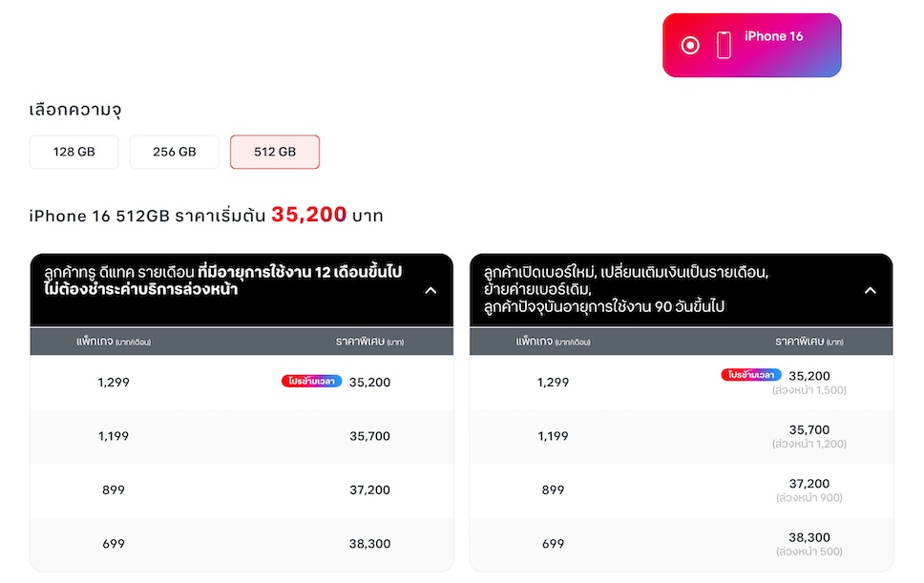Click the 37,200 price in left table

369,490
